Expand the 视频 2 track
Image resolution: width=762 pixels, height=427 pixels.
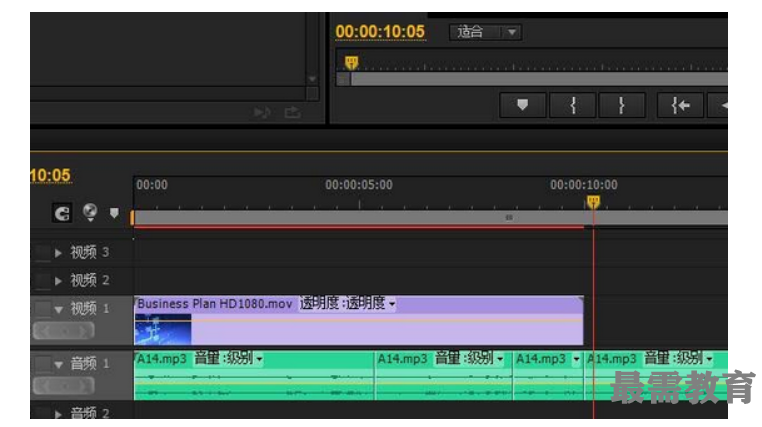click(x=58, y=281)
